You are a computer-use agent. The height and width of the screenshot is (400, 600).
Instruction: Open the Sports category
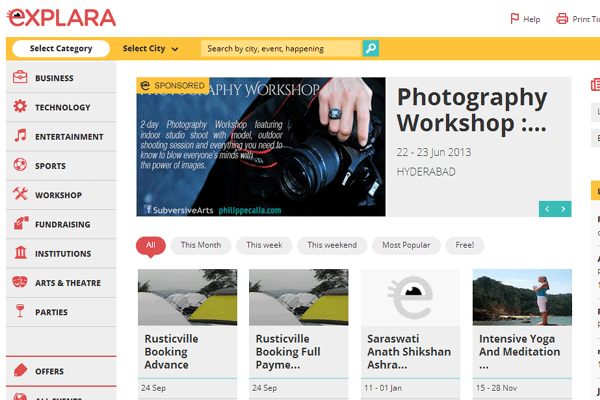coord(61,166)
